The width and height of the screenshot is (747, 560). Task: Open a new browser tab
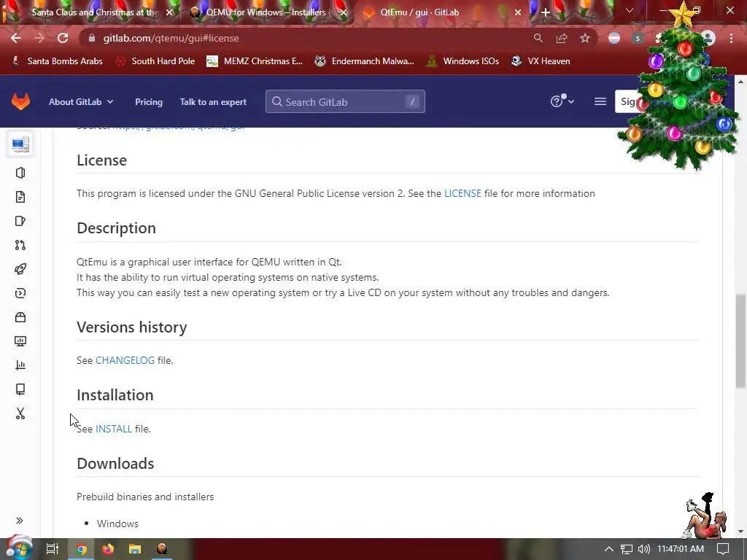pyautogui.click(x=546, y=12)
